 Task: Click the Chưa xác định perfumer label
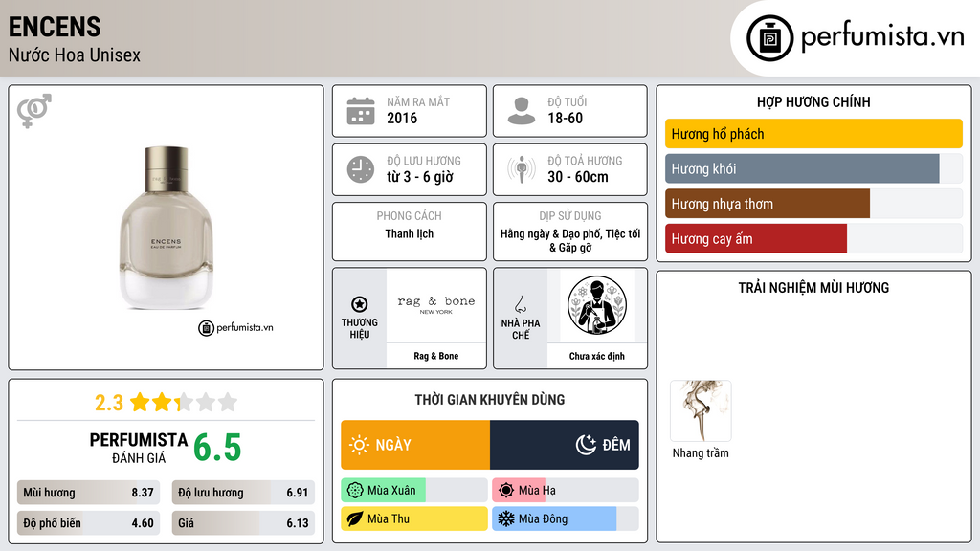(x=597, y=356)
